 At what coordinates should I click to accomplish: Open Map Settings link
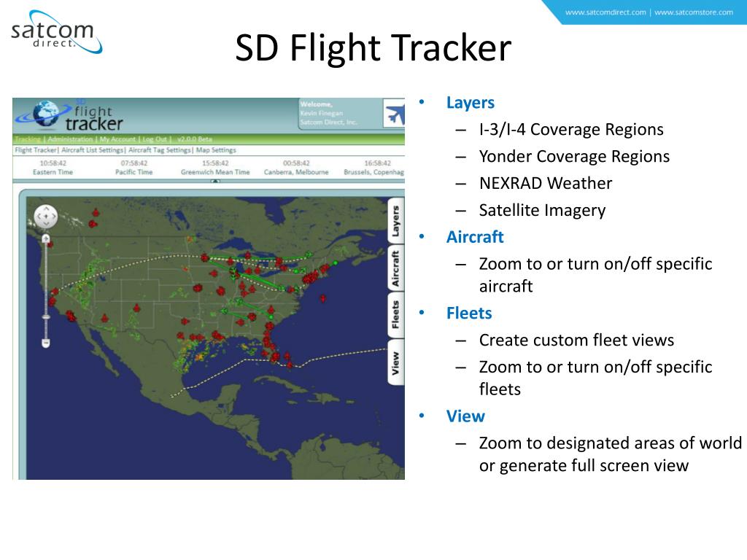216,150
